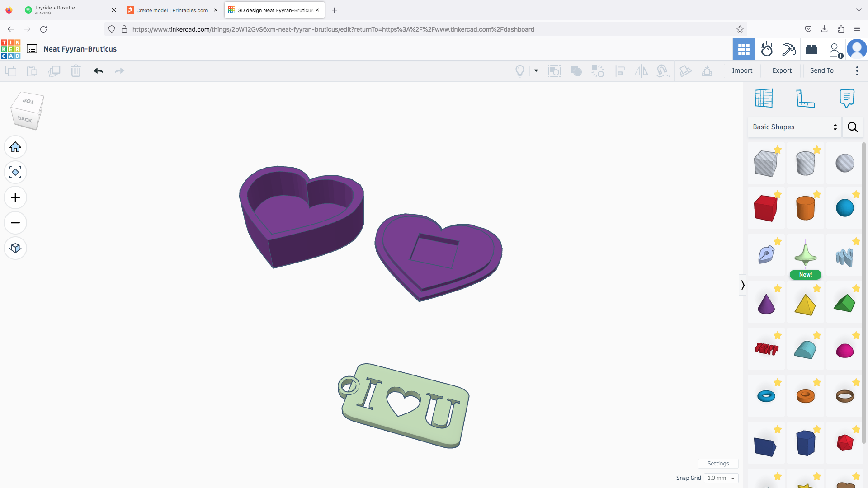The width and height of the screenshot is (868, 488).
Task: Open the lightbulb visibility dropdown arrow
Action: click(536, 71)
